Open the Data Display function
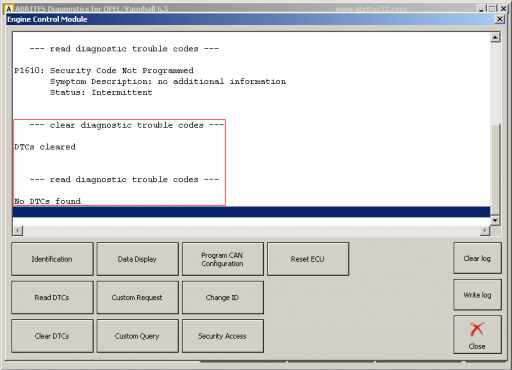Image resolution: width=512 pixels, height=370 pixels. pyautogui.click(x=137, y=259)
